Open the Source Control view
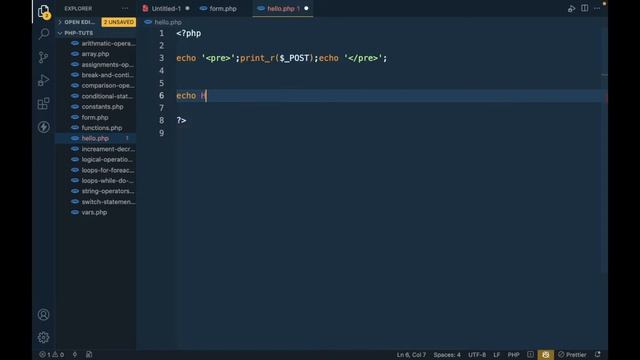The image size is (640, 360). [x=43, y=57]
